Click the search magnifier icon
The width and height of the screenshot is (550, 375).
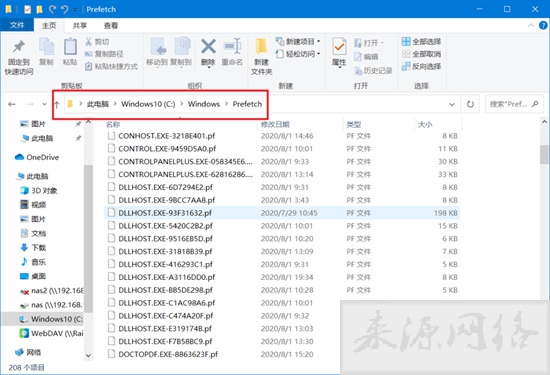[535, 104]
